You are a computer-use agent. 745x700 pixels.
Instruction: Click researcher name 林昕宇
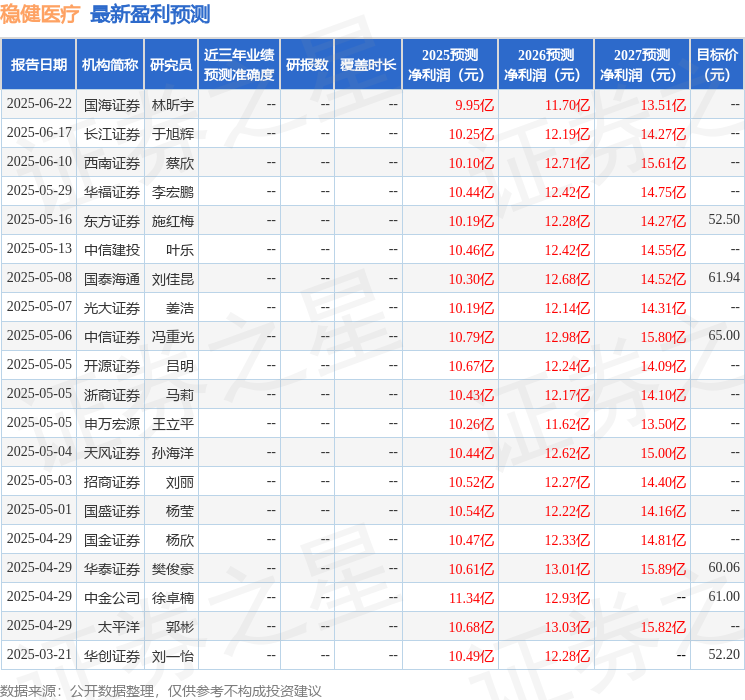coord(173,105)
